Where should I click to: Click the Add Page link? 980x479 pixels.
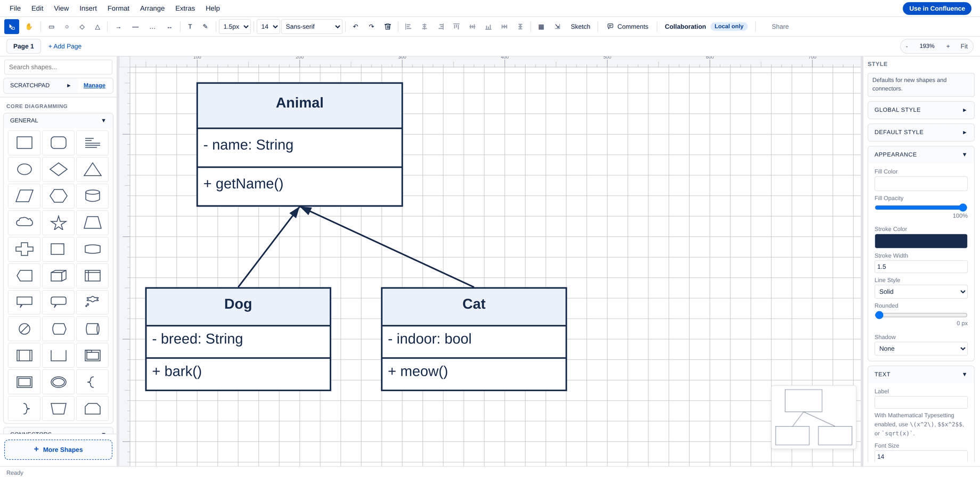pyautogui.click(x=65, y=46)
